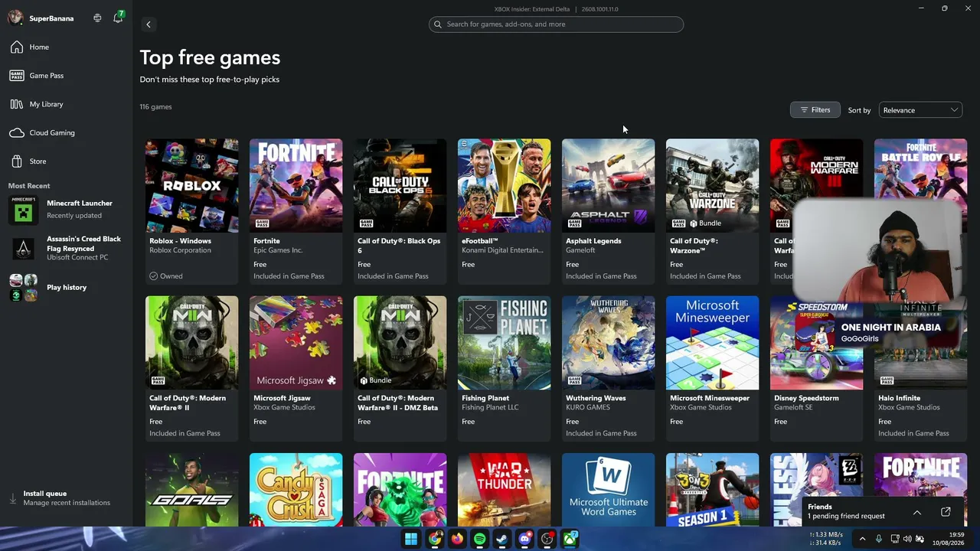The image size is (980, 551).
Task: Click the Disney Speedstorm title text
Action: (806, 399)
